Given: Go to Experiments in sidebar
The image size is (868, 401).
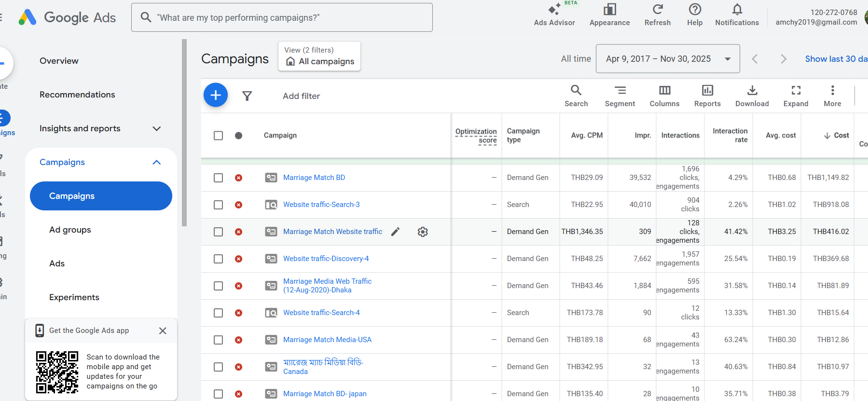Looking at the screenshot, I should pos(74,297).
